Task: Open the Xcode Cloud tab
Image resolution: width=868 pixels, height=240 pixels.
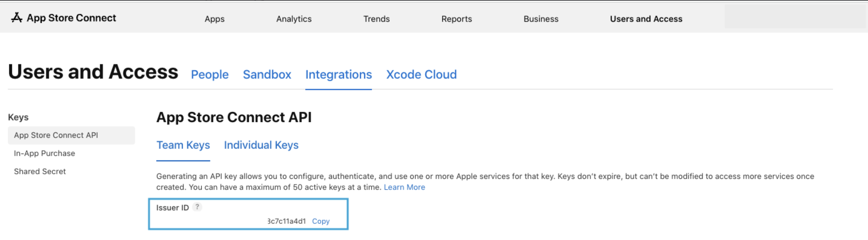Action: (x=421, y=74)
